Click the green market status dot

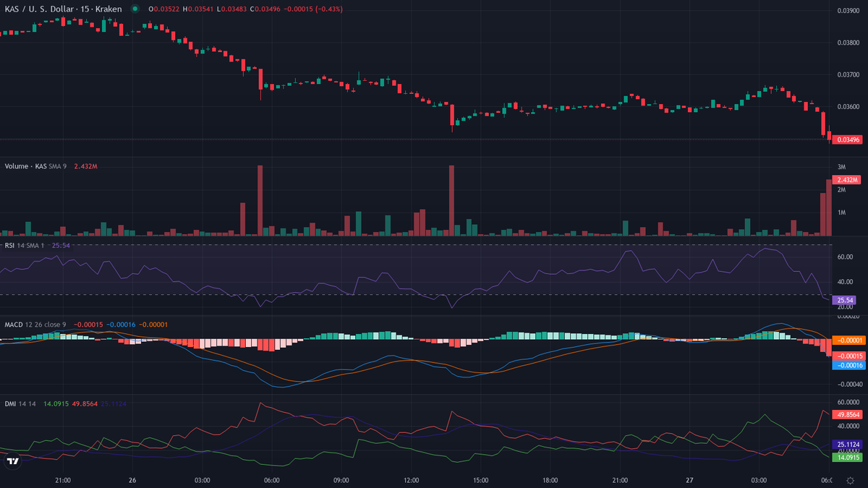pyautogui.click(x=135, y=9)
